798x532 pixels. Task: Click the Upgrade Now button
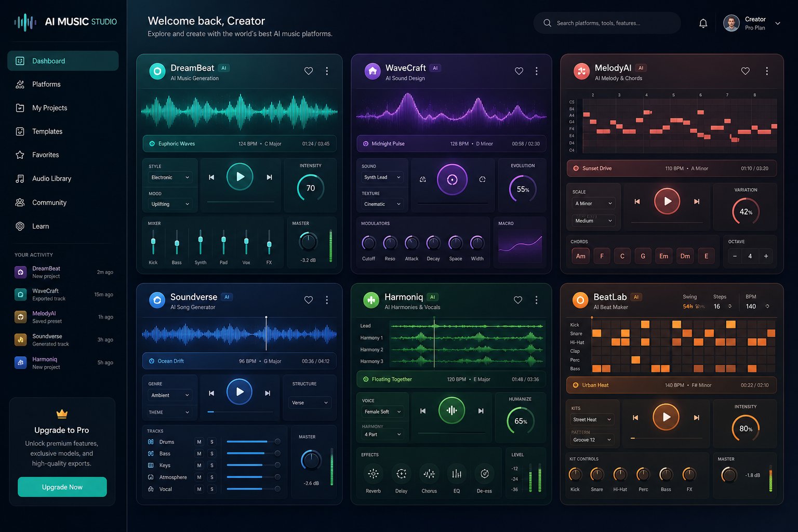pyautogui.click(x=62, y=487)
